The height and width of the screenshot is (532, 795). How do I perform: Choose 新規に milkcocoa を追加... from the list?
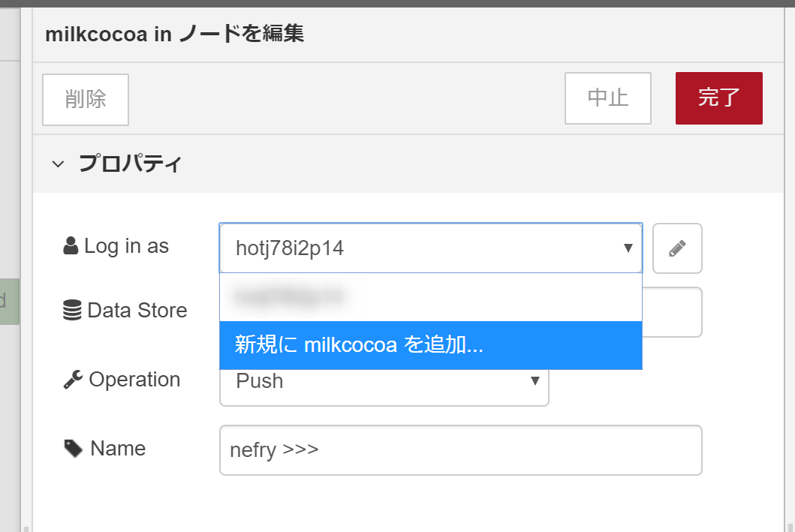(430, 345)
